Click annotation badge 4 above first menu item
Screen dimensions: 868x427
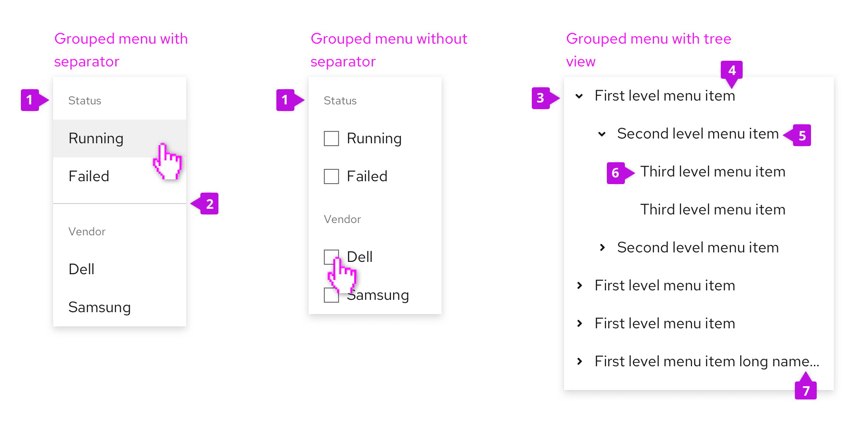pyautogui.click(x=732, y=70)
